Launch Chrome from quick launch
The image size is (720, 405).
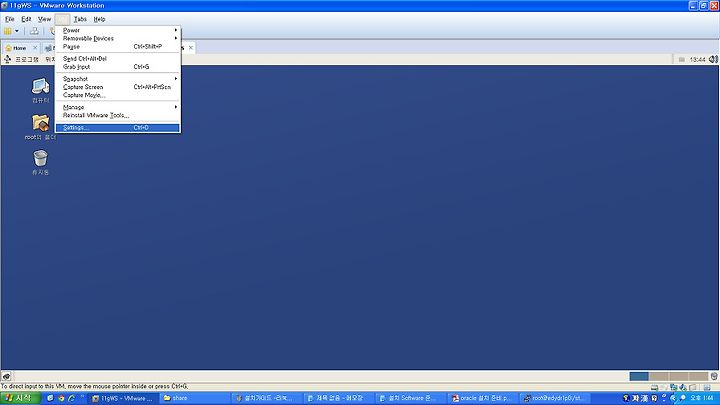pos(61,398)
